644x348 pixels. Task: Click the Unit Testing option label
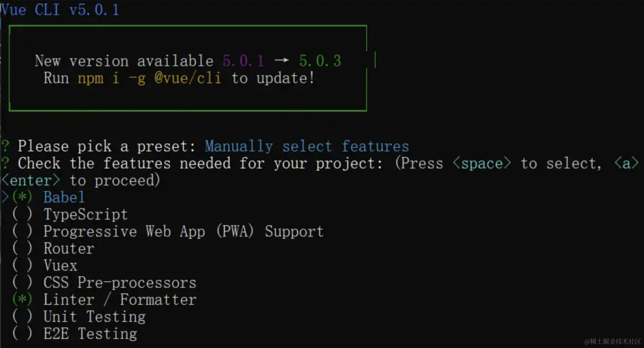(x=94, y=316)
